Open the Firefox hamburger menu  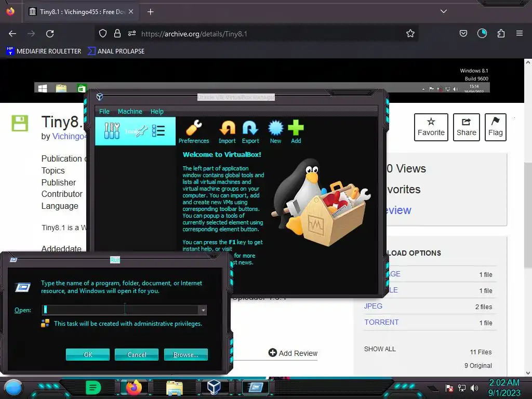click(x=520, y=33)
